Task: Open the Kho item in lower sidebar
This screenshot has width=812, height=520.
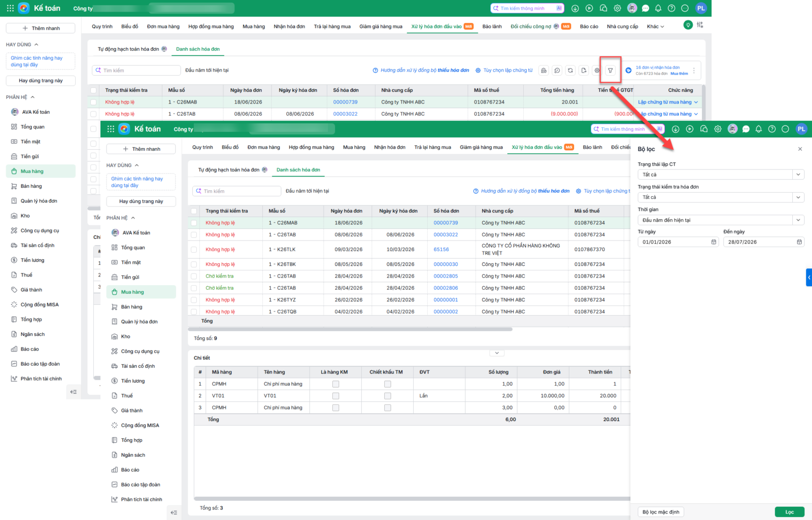Action: click(x=125, y=336)
